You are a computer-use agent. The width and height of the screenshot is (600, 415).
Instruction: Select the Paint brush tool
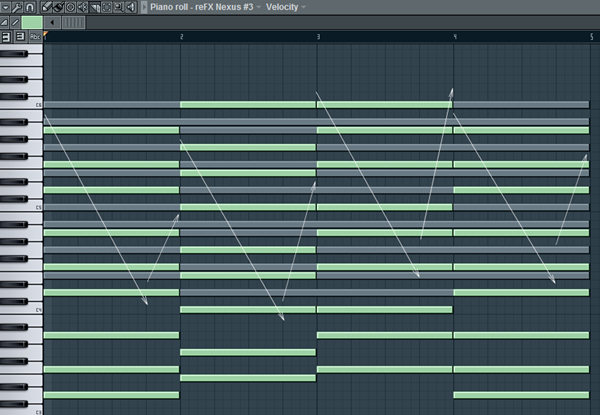coord(58,7)
